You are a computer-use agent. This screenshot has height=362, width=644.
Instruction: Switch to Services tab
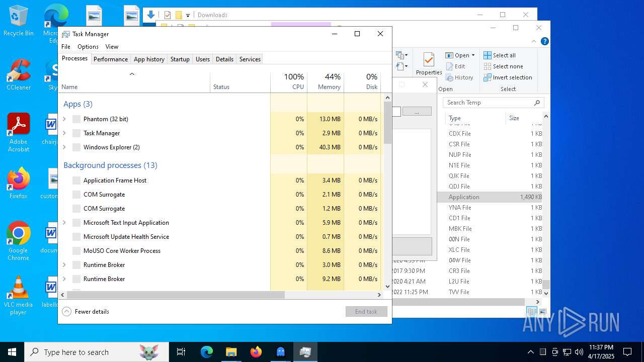pyautogui.click(x=250, y=59)
